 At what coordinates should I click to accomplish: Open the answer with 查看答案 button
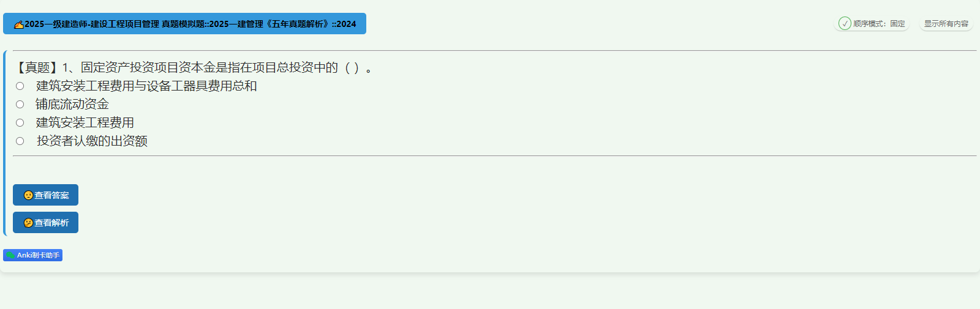click(45, 195)
